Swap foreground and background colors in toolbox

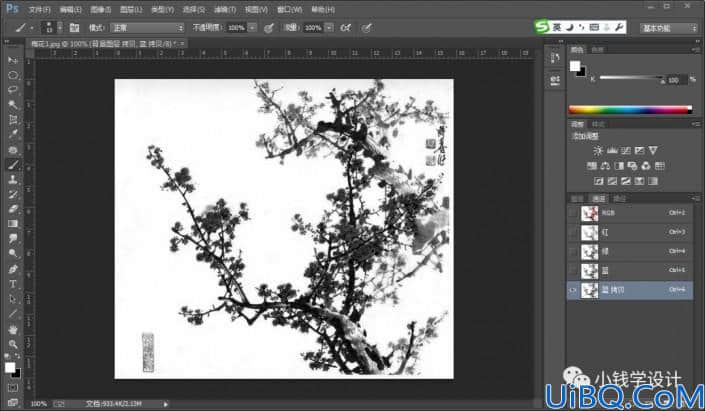click(18, 356)
